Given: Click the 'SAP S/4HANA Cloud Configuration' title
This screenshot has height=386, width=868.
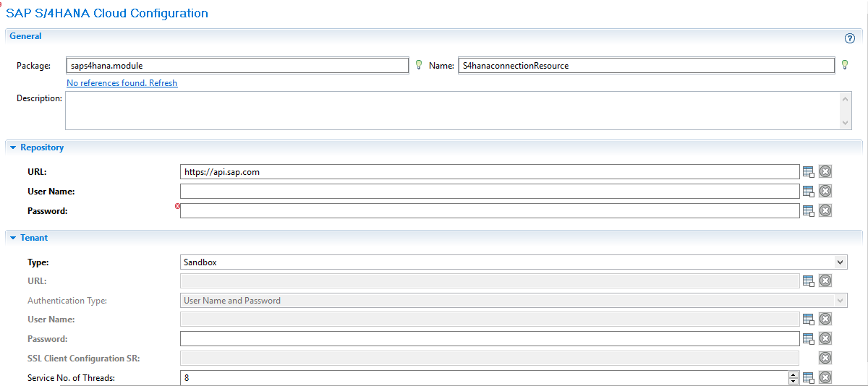Looking at the screenshot, I should [107, 14].
